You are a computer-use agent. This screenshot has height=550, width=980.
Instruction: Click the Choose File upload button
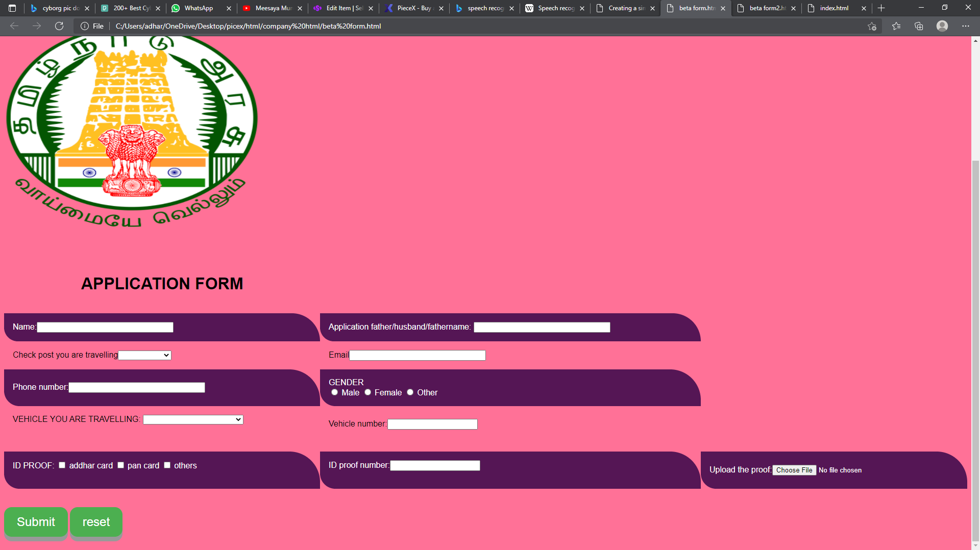[x=794, y=470]
